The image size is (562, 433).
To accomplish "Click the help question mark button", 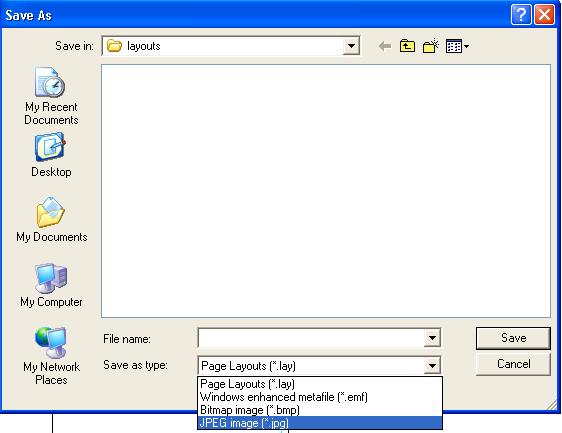I will pos(521,15).
